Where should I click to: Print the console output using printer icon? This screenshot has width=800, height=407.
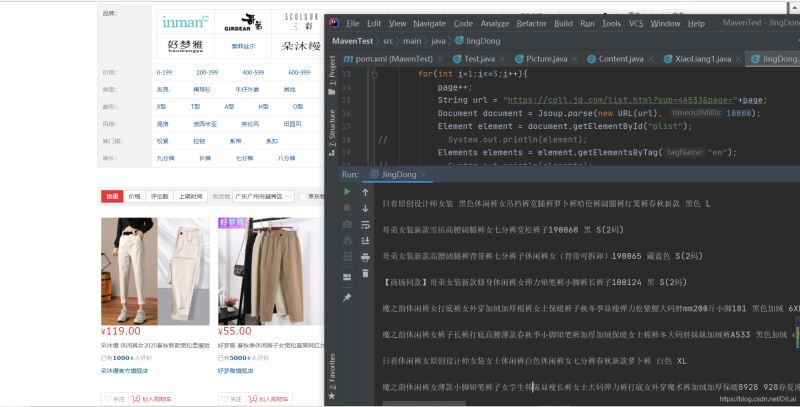365,257
